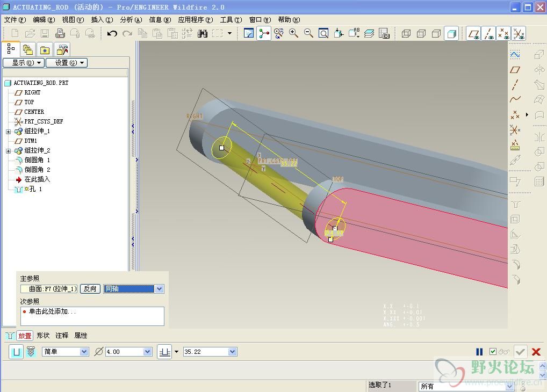Open the find binoculars tool
The width and height of the screenshot is (547, 392).
pos(203,33)
